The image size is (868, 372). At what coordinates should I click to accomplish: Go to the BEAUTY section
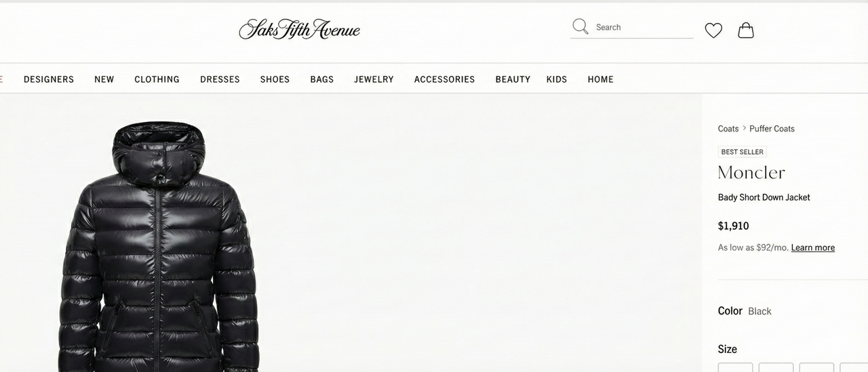(x=513, y=79)
